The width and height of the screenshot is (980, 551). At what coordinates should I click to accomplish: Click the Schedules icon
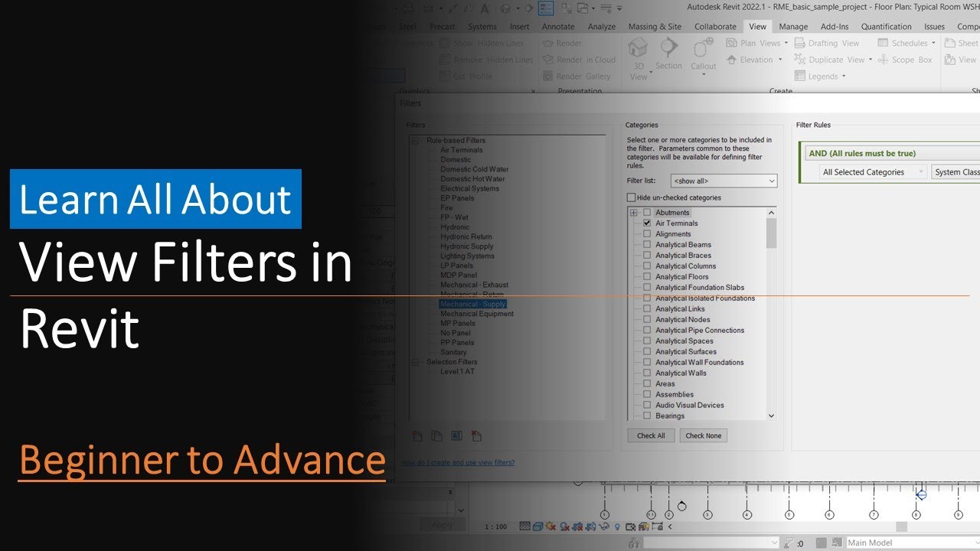click(884, 44)
